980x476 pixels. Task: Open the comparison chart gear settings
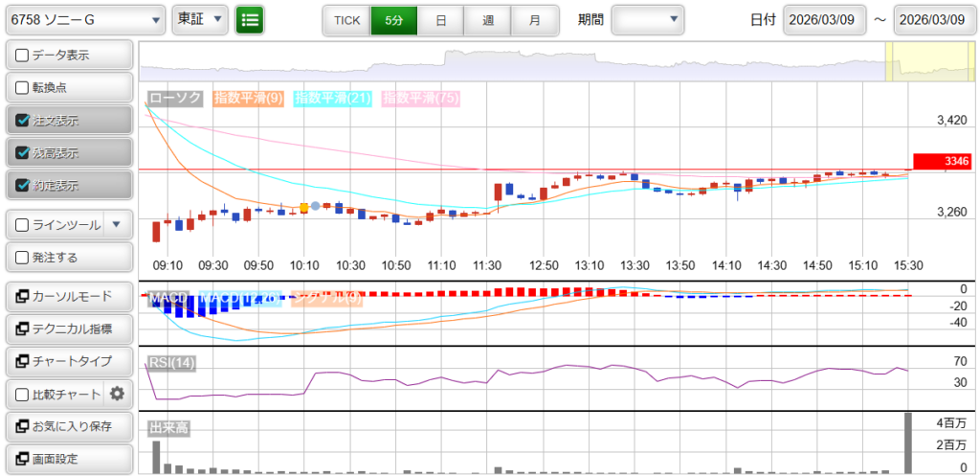coord(118,394)
